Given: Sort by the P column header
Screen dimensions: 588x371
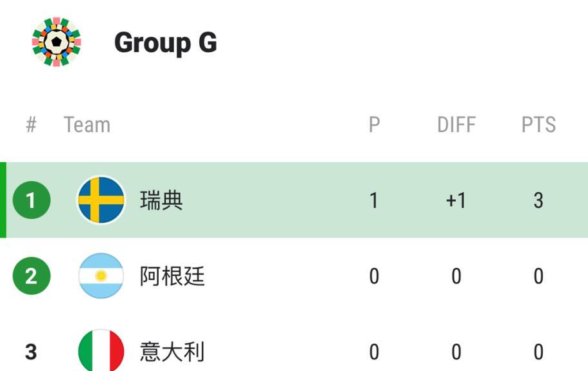Looking at the screenshot, I should tap(374, 124).
